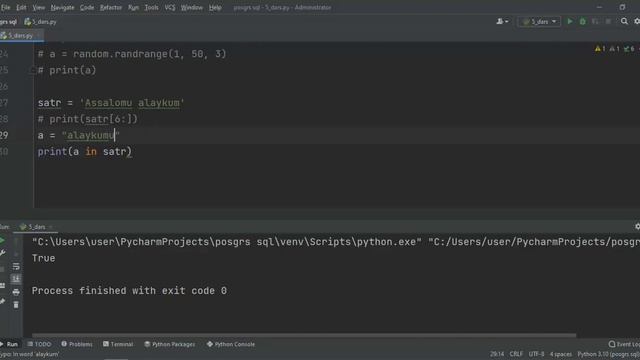Open the Help menu
Viewport: 640px width, 360px height.
click(x=215, y=7)
